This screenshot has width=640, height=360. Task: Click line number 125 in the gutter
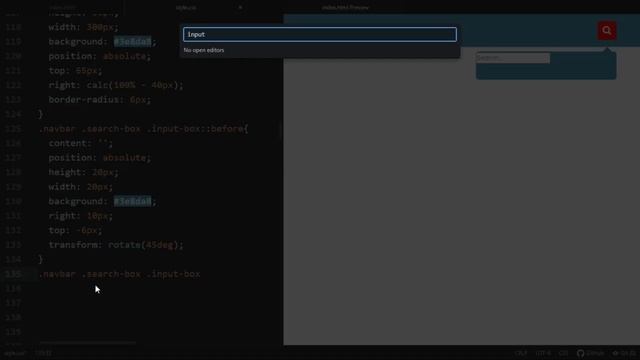[13, 129]
